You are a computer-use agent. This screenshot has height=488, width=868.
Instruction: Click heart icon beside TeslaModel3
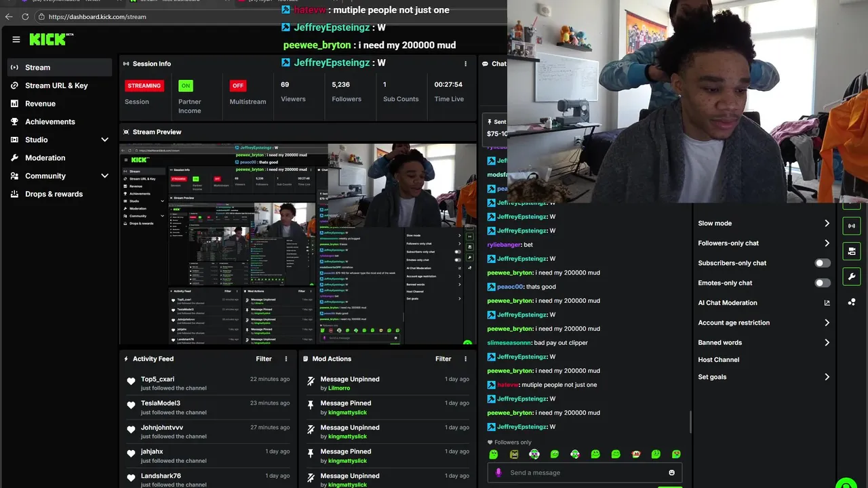pyautogui.click(x=131, y=405)
